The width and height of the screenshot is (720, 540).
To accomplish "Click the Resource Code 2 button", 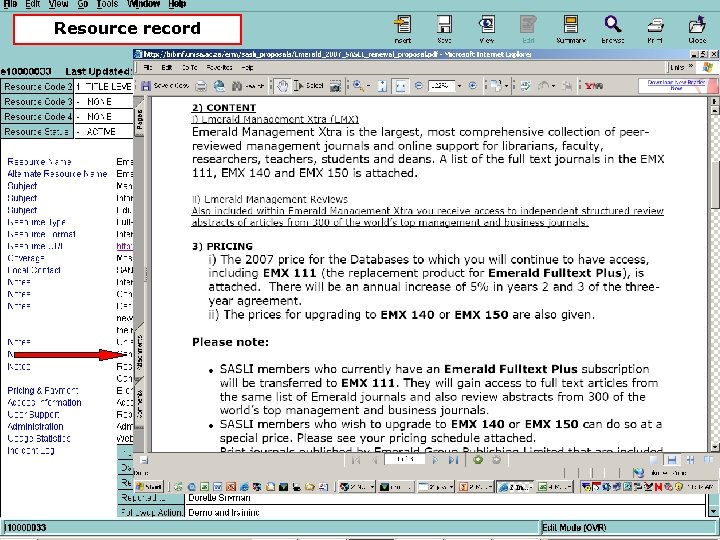I will pos(37,86).
